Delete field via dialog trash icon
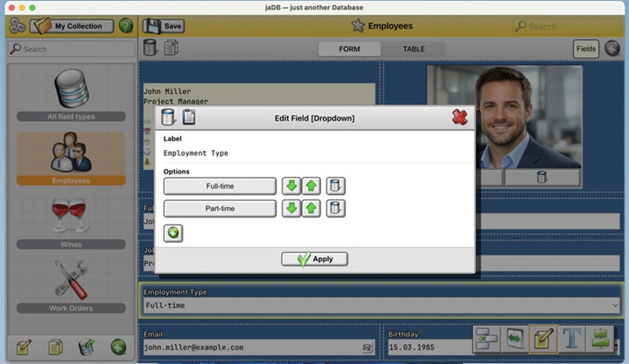Screen dimensions: 629x364 [x=168, y=117]
